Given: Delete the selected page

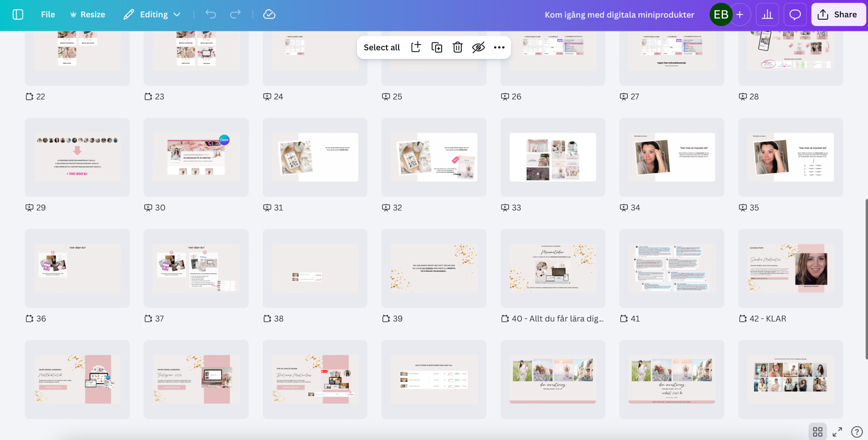Looking at the screenshot, I should (457, 47).
